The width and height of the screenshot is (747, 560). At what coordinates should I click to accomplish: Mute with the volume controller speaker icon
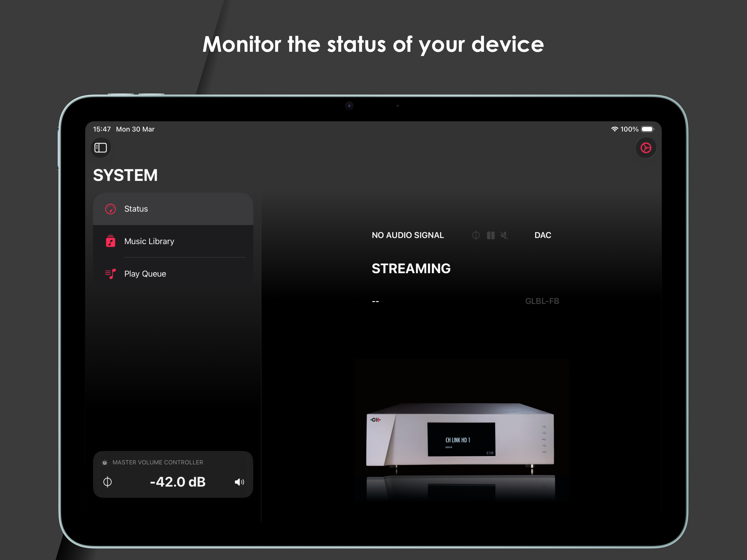pyautogui.click(x=239, y=482)
